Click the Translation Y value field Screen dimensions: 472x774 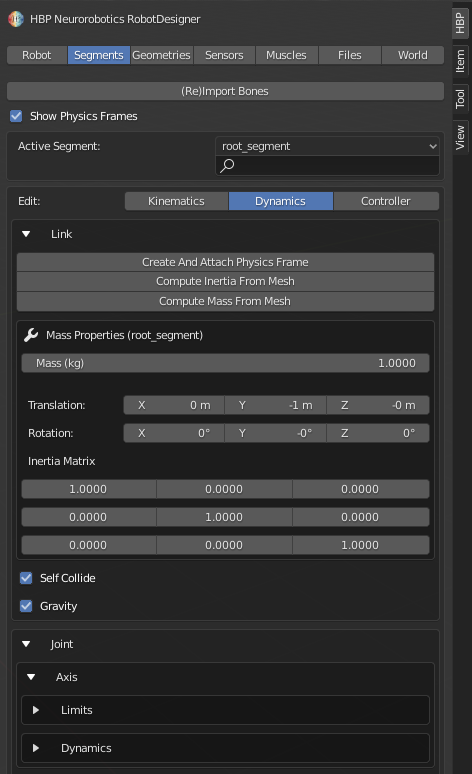275,405
